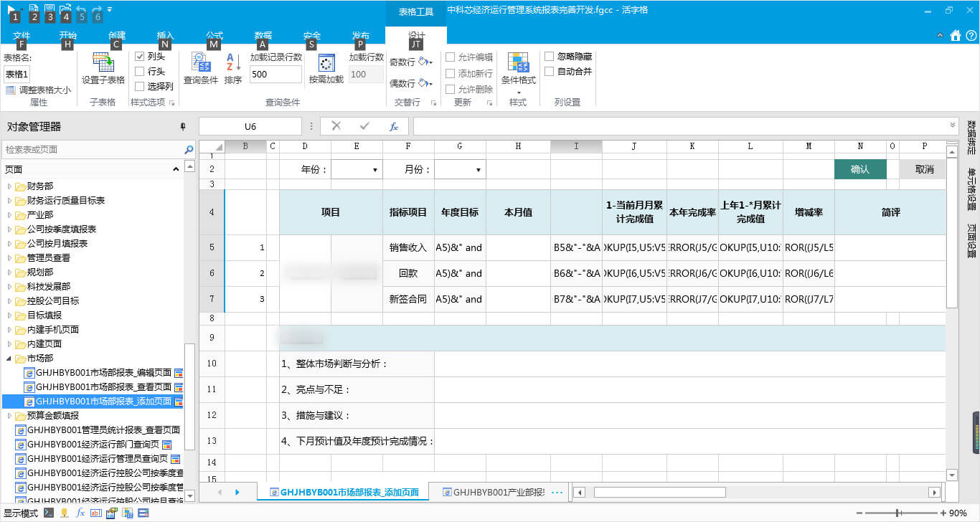
Task: Click the formula bar cancel X icon
Action: click(x=336, y=126)
